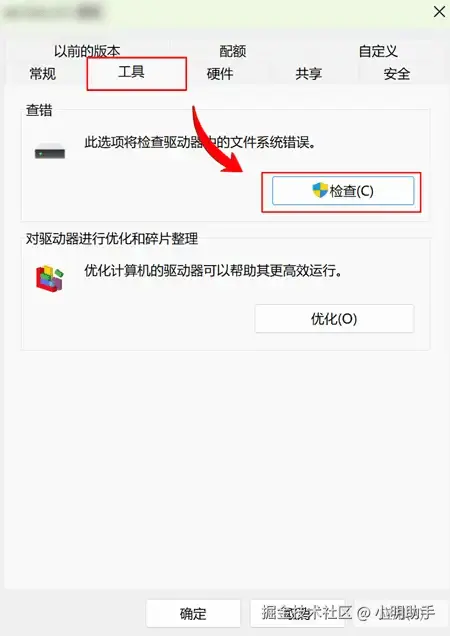
Task: Click the disk drive icon under 查错
Action: pyautogui.click(x=50, y=151)
